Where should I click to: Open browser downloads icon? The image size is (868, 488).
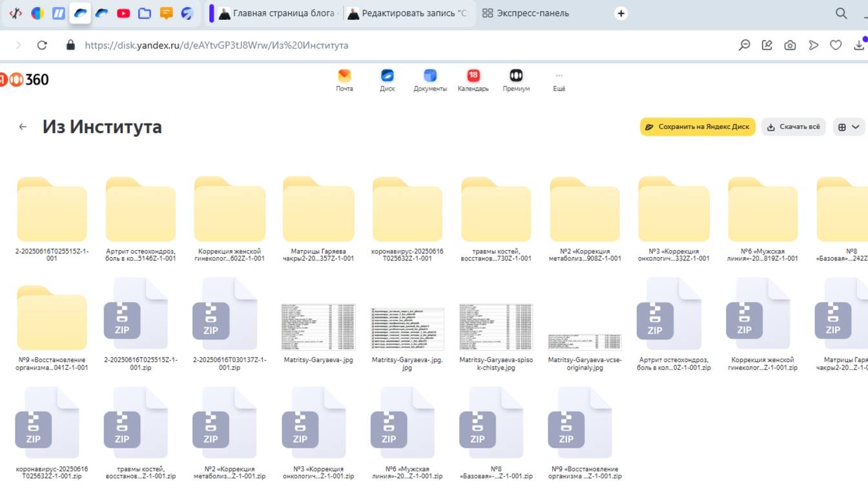[859, 45]
